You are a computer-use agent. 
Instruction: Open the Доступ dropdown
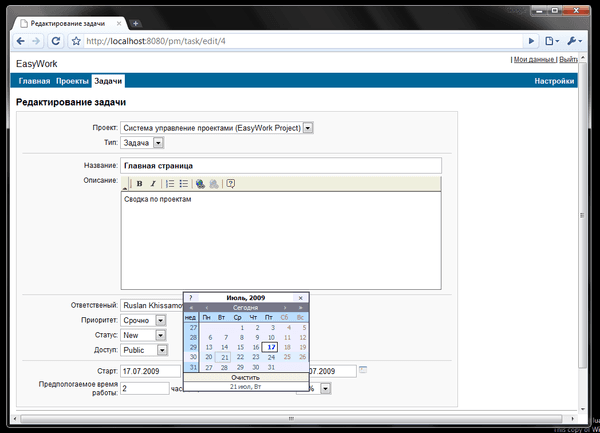162,350
